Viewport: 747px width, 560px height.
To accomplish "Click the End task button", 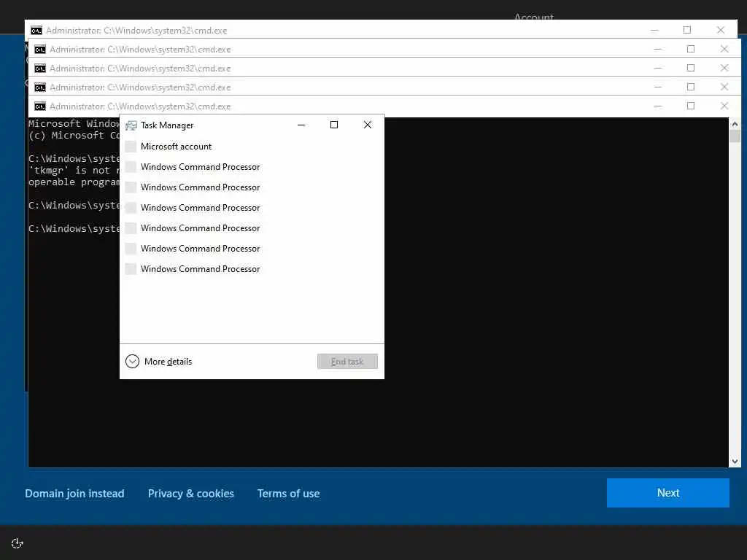I will point(347,362).
